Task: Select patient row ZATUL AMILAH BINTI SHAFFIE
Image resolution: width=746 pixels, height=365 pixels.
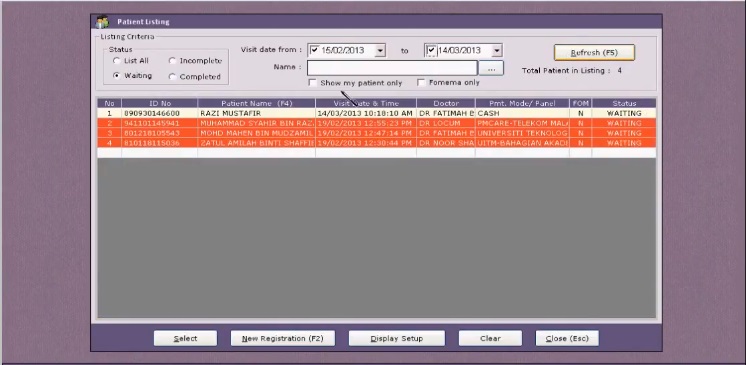Action: tap(377, 143)
